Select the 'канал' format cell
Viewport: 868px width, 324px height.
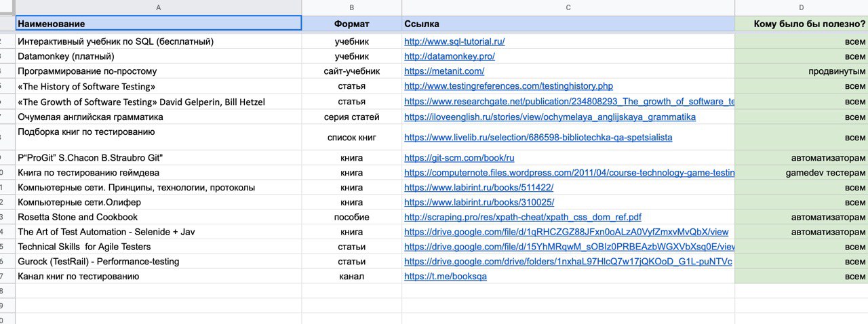(352, 277)
